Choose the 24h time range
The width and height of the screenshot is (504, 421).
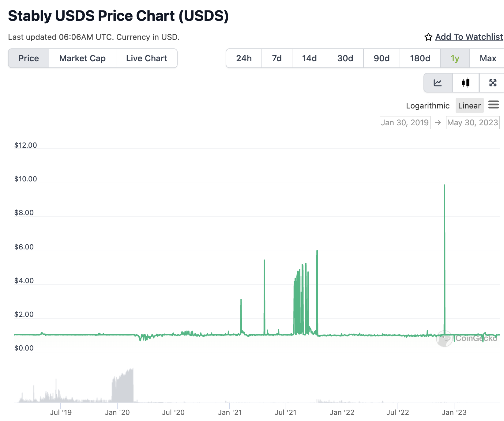click(244, 58)
